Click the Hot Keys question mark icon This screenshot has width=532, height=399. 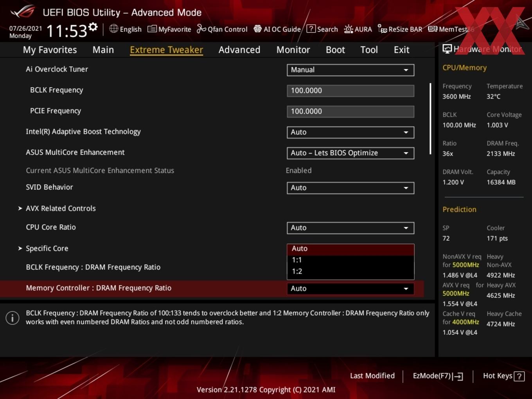[x=519, y=376]
